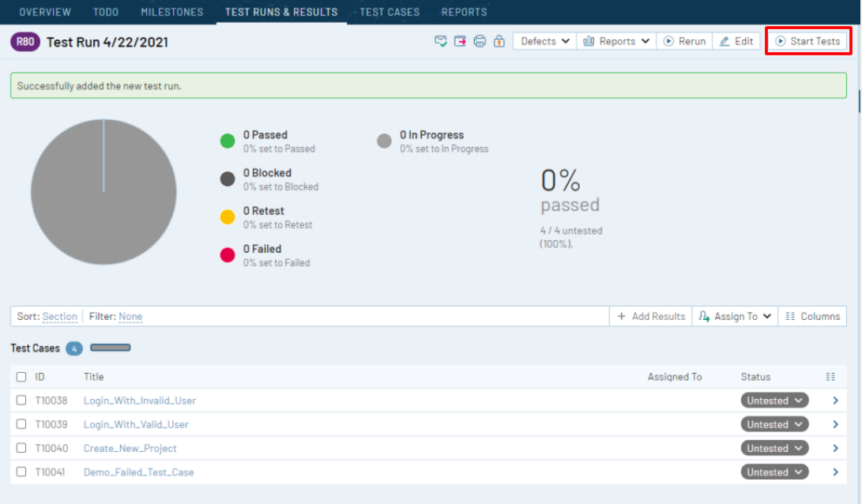Open Untested status dropdown for Login_With_Invalid_User
Viewport: 862px width, 504px height.
(x=774, y=401)
